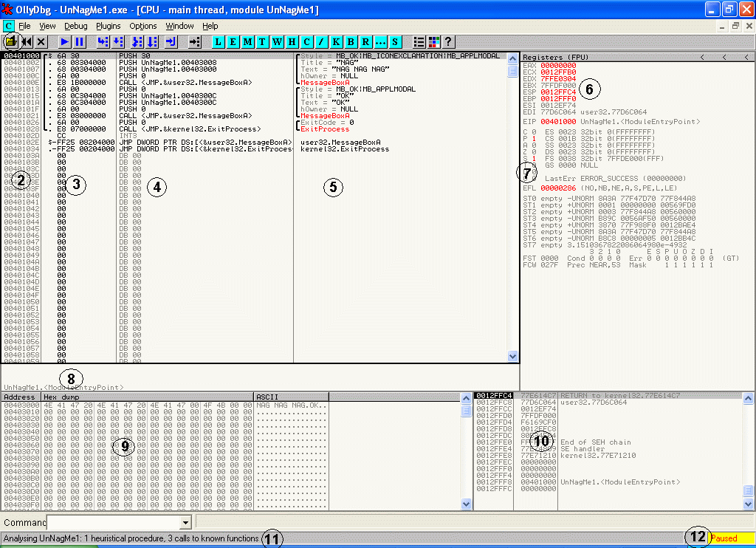Open the Call stack (K) icon
This screenshot has height=548, width=756.
tap(336, 42)
